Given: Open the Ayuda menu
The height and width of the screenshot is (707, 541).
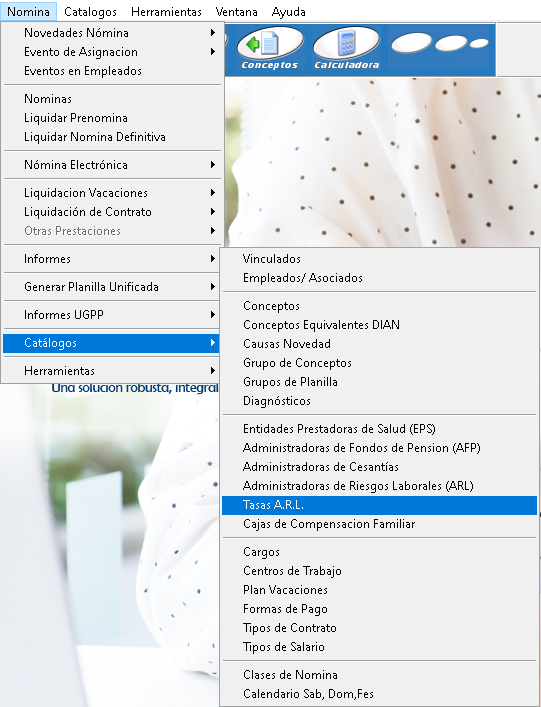Looking at the screenshot, I should pyautogui.click(x=289, y=12).
